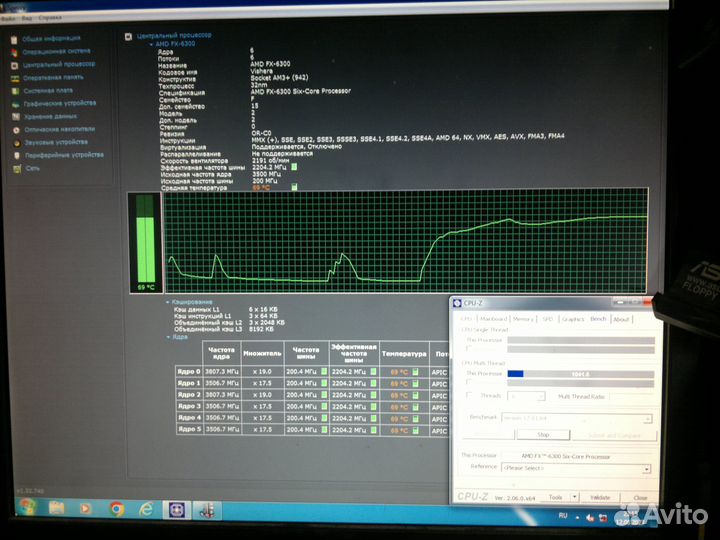Collapse the Caching section arrow
The width and height of the screenshot is (720, 540).
(x=168, y=302)
